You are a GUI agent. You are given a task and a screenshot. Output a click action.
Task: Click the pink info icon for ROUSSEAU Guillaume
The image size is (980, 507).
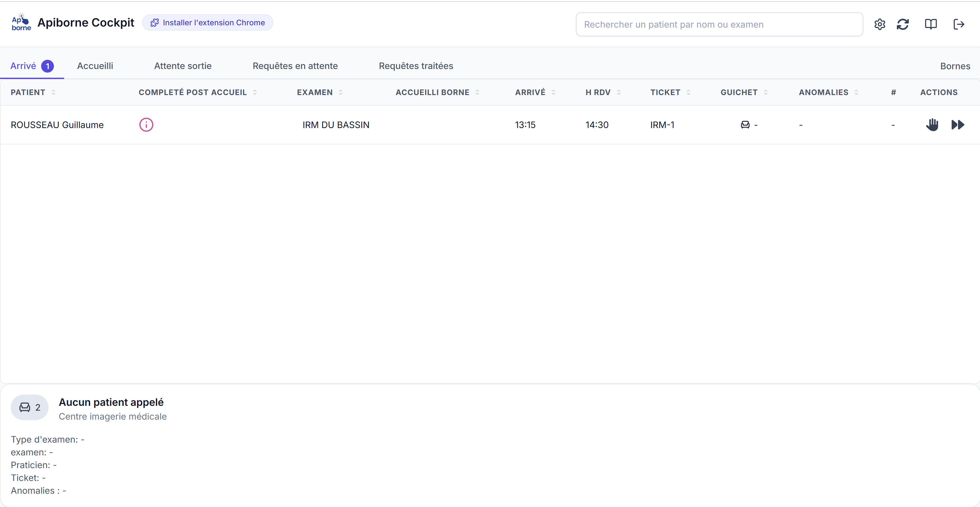tap(146, 125)
